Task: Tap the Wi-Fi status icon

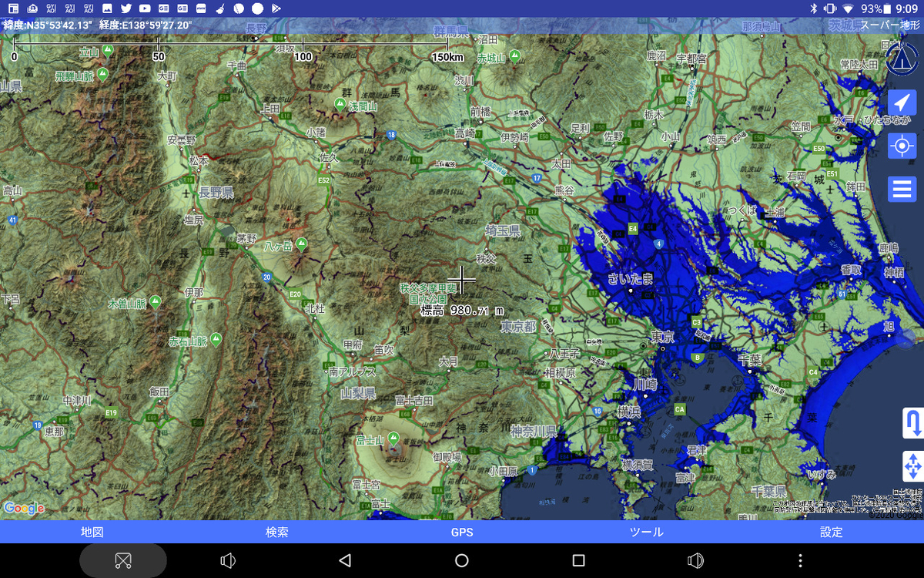Action: tap(849, 8)
